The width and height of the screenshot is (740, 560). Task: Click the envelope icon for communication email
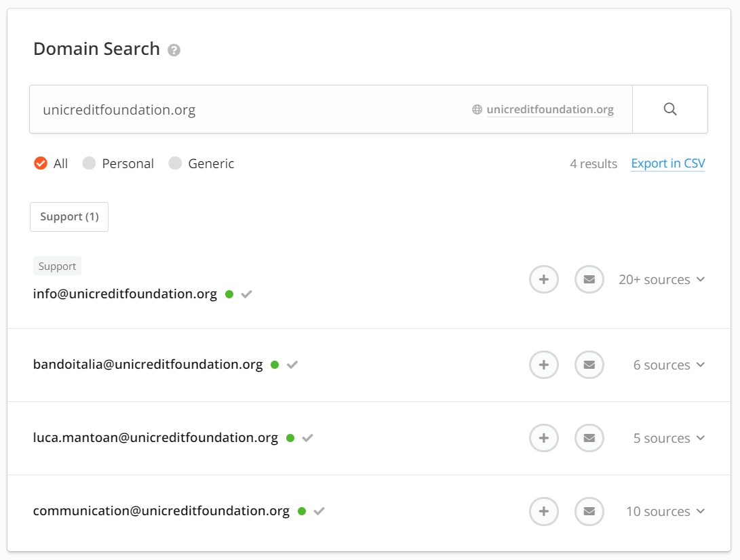click(589, 511)
